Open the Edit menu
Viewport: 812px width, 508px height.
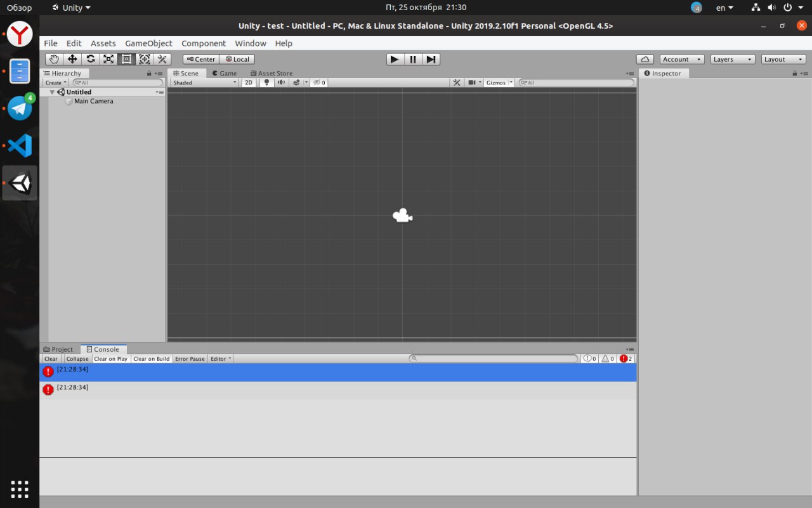coord(74,43)
